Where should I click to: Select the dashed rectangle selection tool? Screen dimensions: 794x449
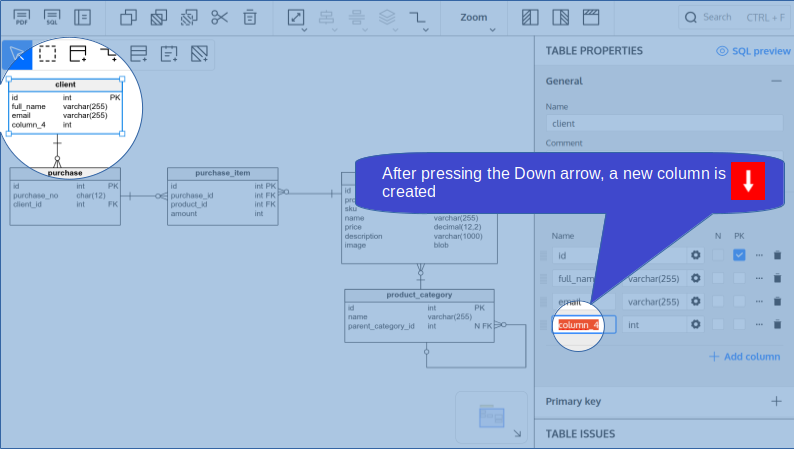pos(47,53)
